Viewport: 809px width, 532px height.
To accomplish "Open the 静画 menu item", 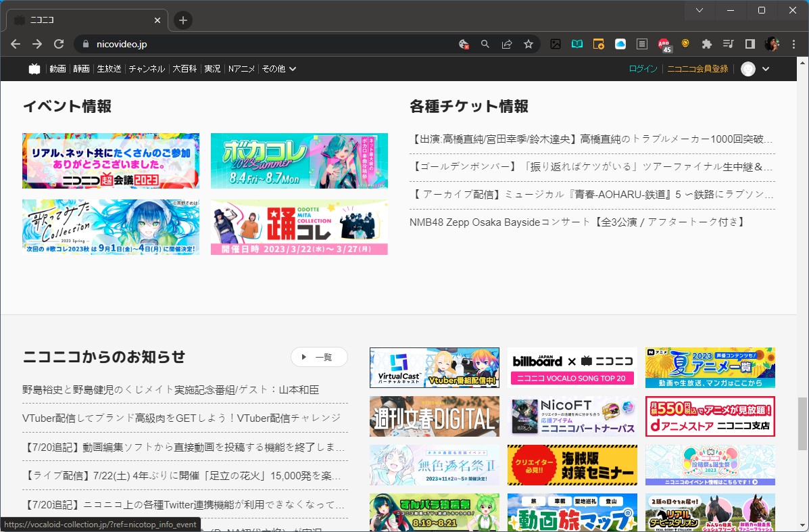I will (x=81, y=69).
